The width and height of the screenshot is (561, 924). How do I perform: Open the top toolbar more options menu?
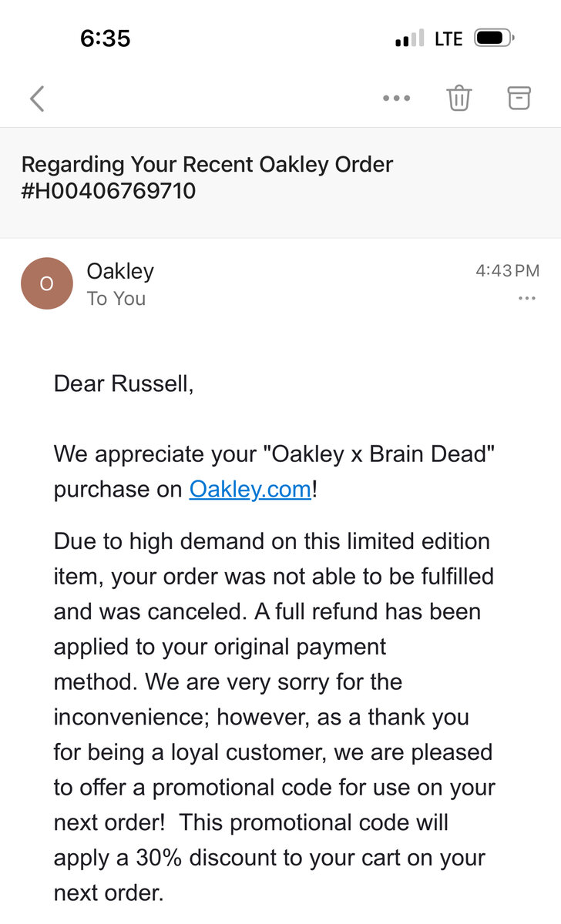tap(396, 99)
